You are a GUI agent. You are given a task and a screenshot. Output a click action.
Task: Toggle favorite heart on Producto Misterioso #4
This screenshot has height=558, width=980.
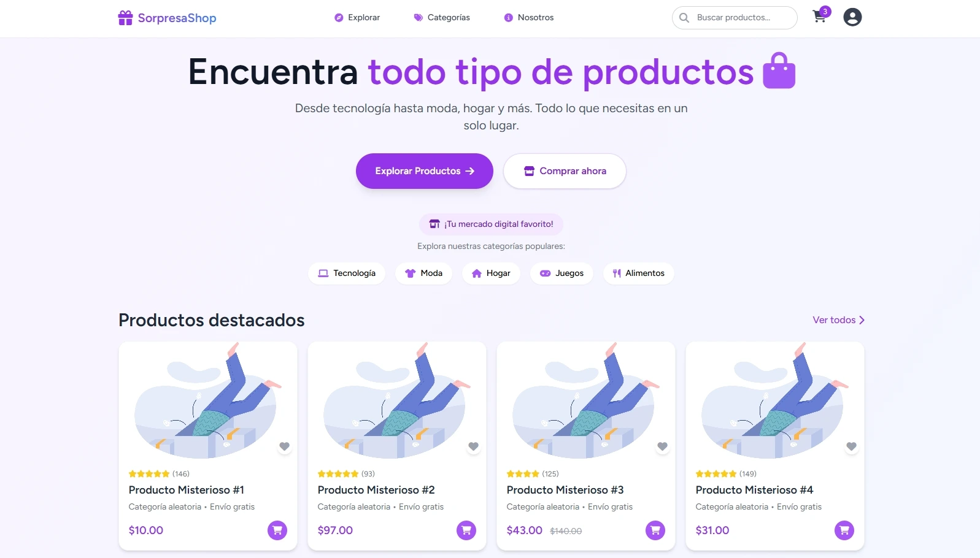click(x=851, y=446)
